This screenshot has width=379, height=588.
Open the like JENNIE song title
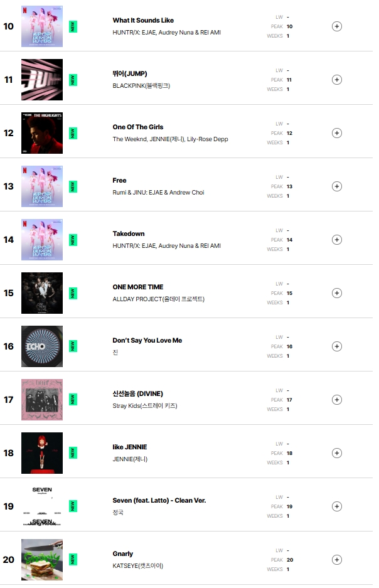[130, 447]
